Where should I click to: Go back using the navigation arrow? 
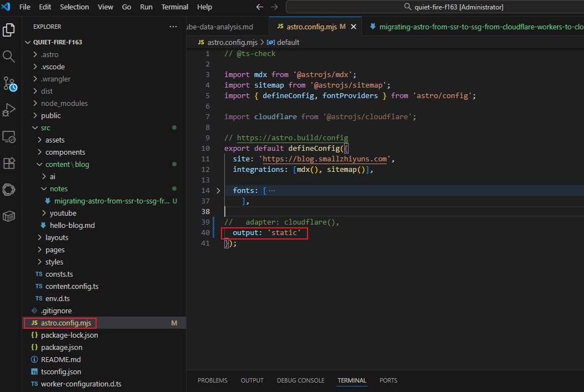click(260, 7)
